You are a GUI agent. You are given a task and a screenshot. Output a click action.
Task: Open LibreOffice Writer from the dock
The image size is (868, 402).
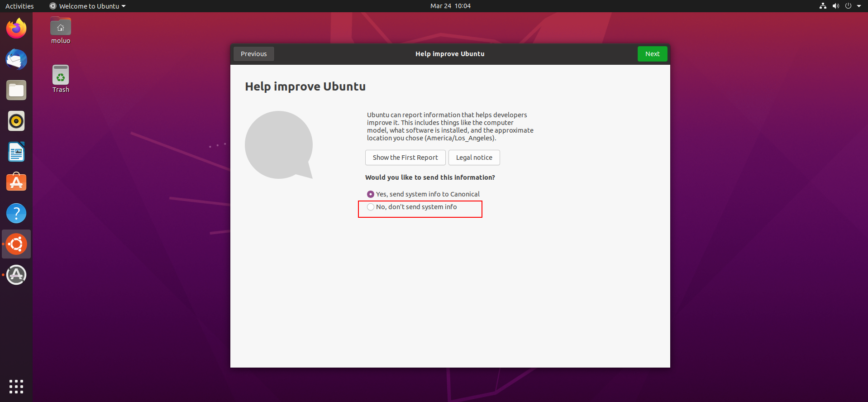(16, 152)
